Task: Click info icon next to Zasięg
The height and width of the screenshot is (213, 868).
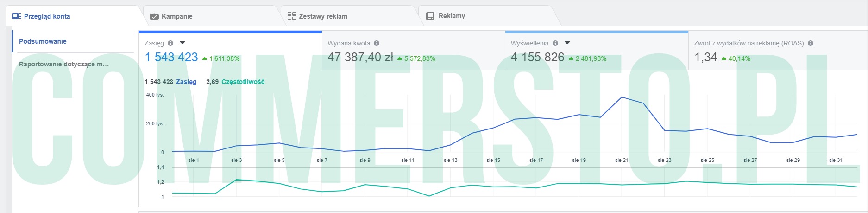Action: click(170, 43)
